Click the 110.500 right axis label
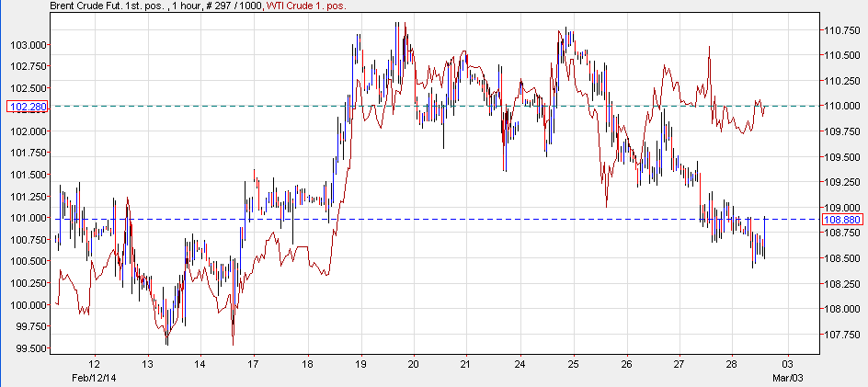The height and width of the screenshot is (387, 868). point(841,55)
